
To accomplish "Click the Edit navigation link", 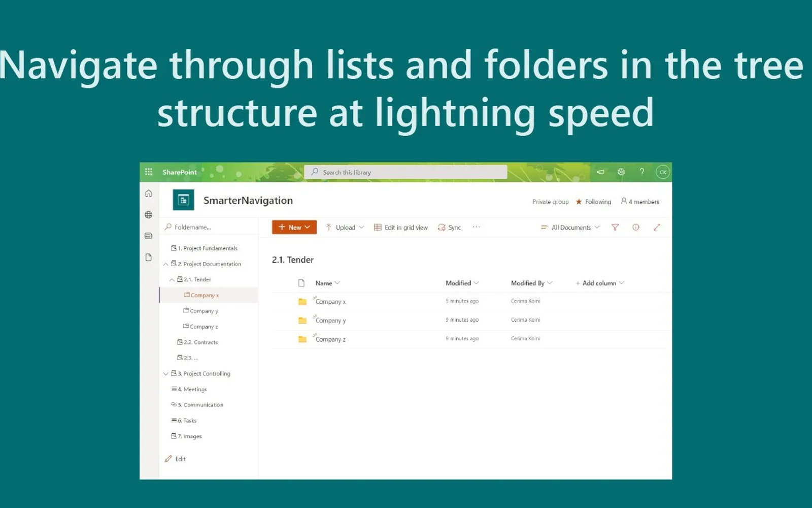I will [175, 459].
